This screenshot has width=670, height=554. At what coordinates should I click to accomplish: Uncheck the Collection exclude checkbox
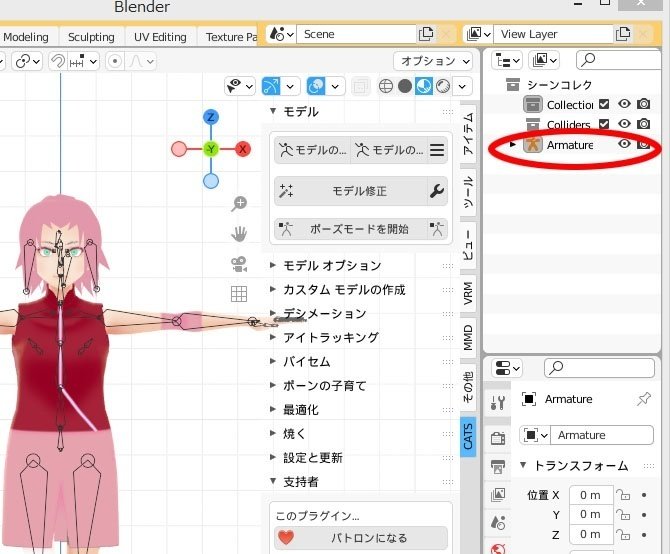tap(604, 104)
